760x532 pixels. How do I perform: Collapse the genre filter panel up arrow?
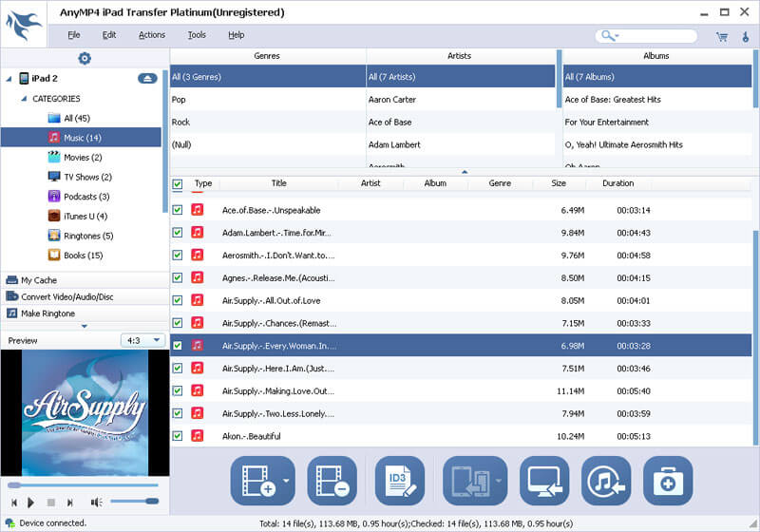(x=465, y=172)
